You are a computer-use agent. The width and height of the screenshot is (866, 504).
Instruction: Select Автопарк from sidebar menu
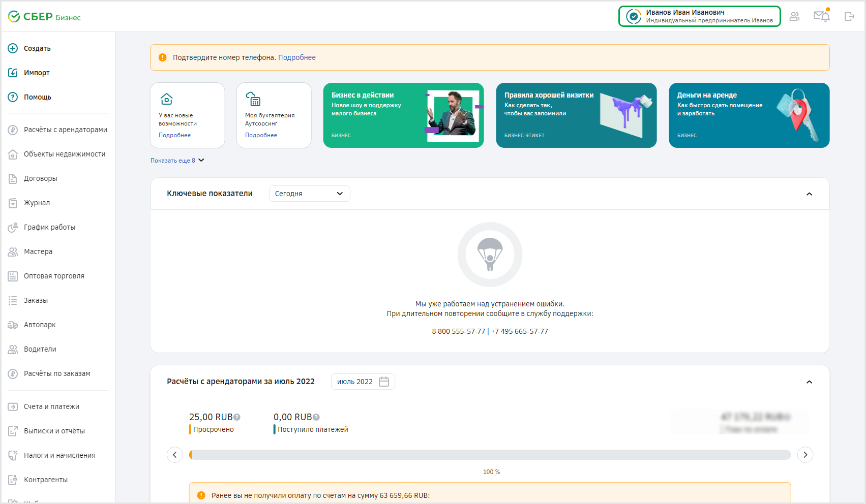pos(40,325)
